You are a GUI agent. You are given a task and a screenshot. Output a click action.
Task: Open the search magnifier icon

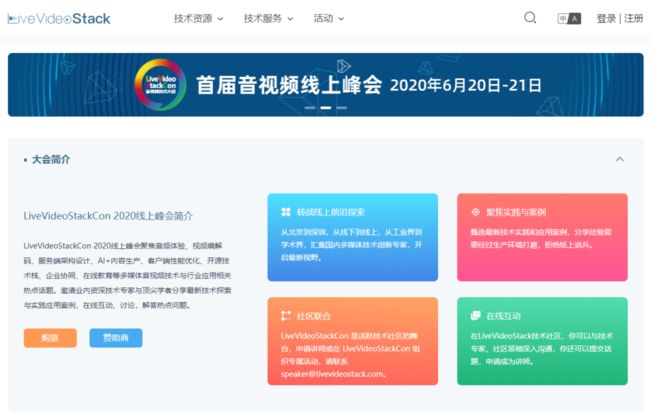point(530,18)
